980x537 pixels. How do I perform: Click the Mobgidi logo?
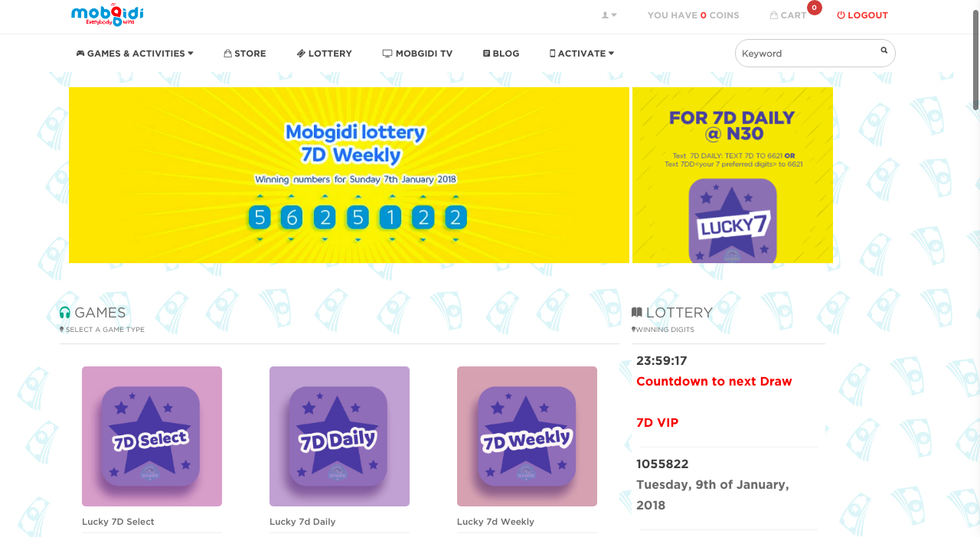pos(107,15)
